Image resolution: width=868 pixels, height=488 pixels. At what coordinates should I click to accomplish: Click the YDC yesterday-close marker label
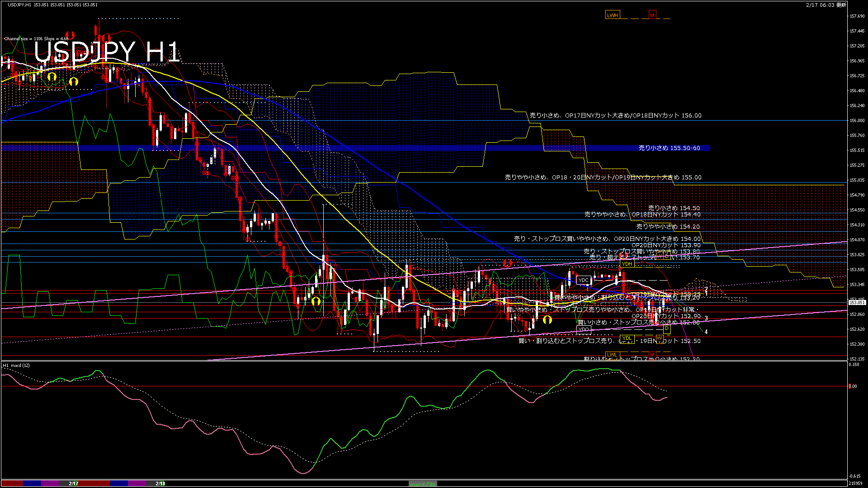coord(584,280)
